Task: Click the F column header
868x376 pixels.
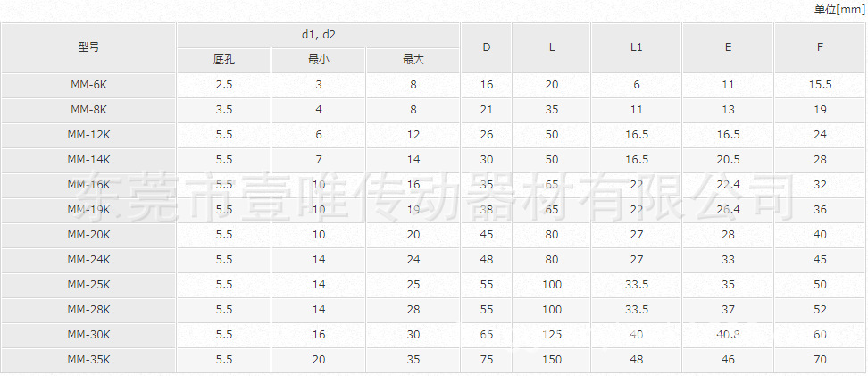Action: [820, 47]
